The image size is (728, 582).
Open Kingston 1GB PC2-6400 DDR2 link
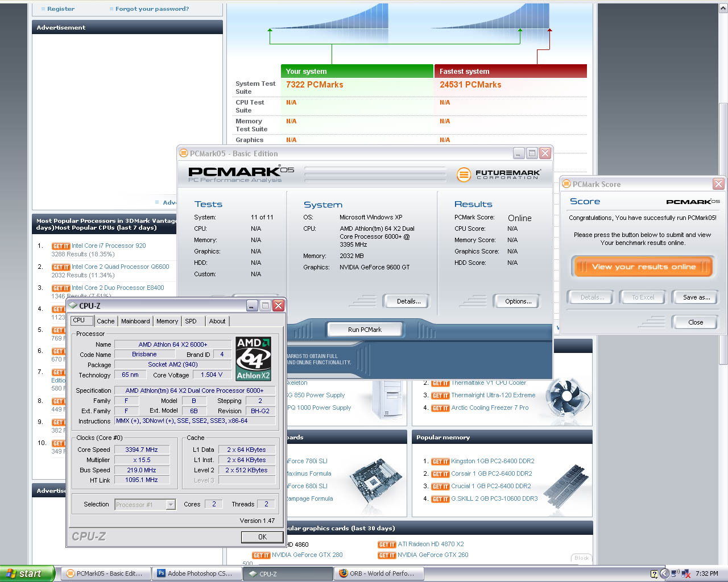(x=493, y=462)
